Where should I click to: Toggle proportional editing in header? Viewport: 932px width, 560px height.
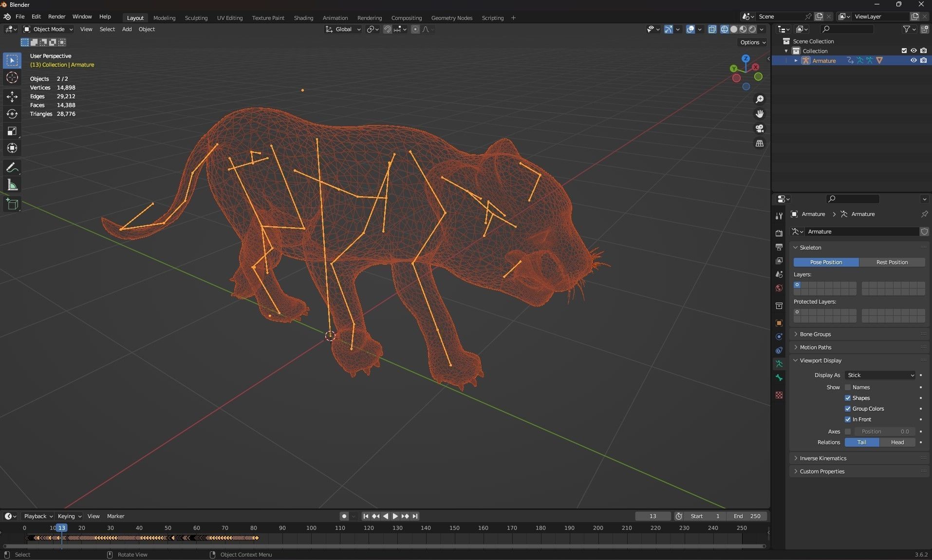(x=415, y=29)
